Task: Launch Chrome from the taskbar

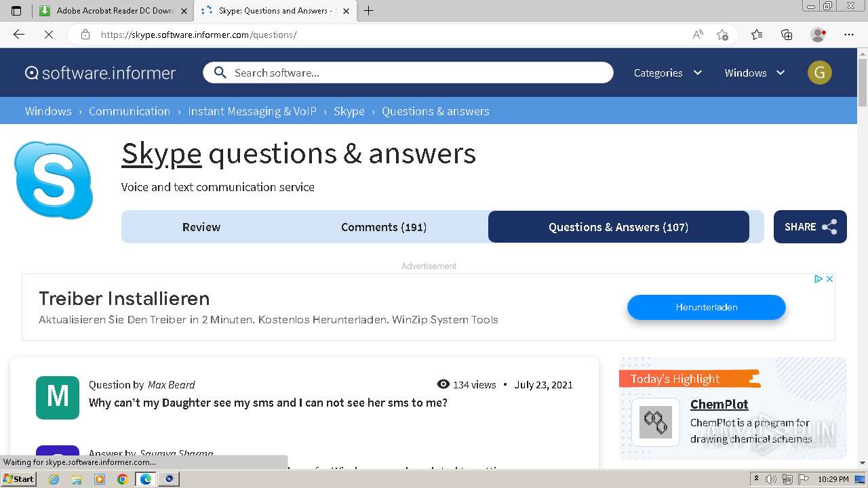Action: (123, 479)
